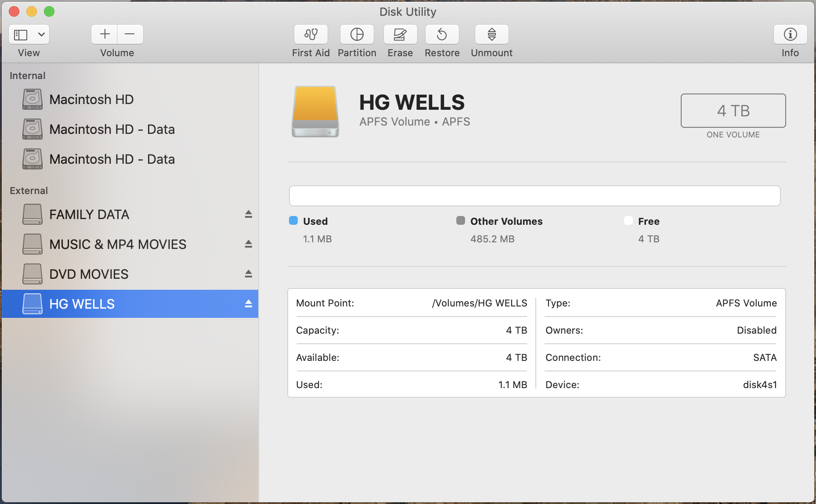The image size is (816, 504).
Task: Eject the MUSIC & MP4 MOVIES drive
Action: (x=249, y=244)
